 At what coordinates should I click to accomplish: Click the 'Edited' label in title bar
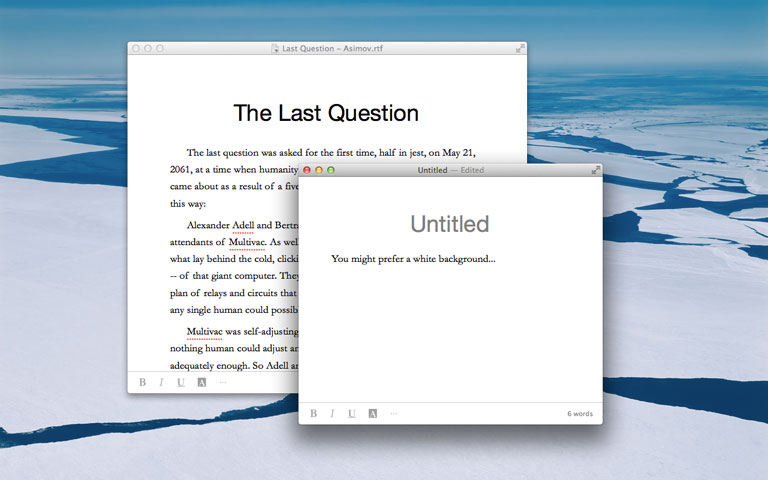472,170
